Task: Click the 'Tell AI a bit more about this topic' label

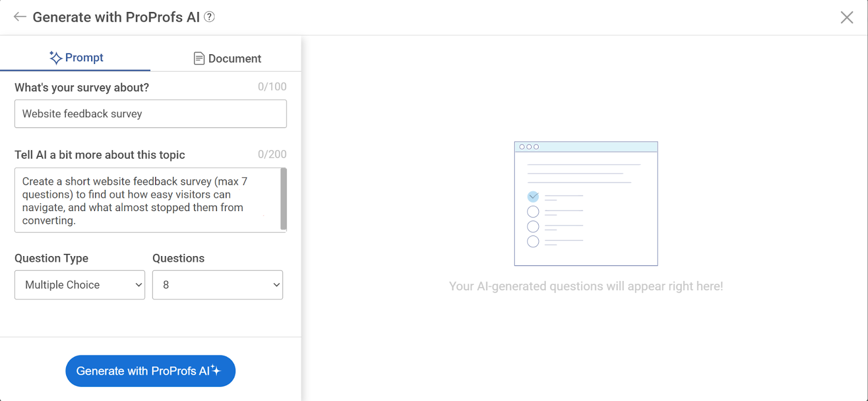Action: (x=100, y=155)
